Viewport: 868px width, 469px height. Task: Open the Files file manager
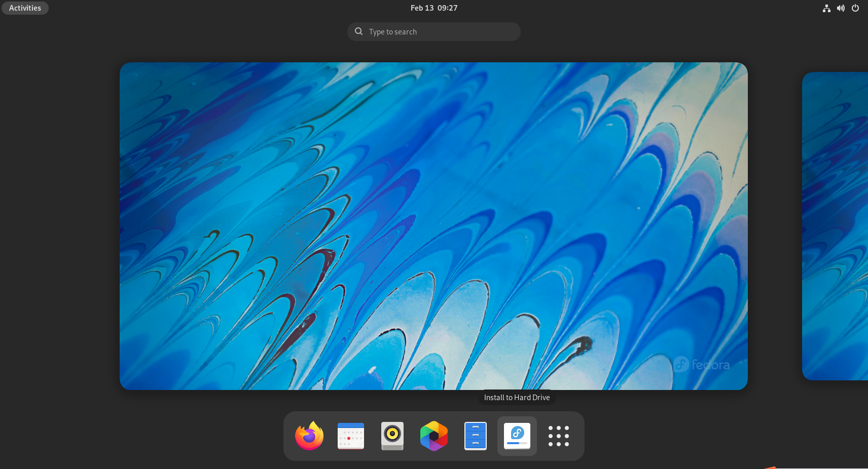pos(475,436)
